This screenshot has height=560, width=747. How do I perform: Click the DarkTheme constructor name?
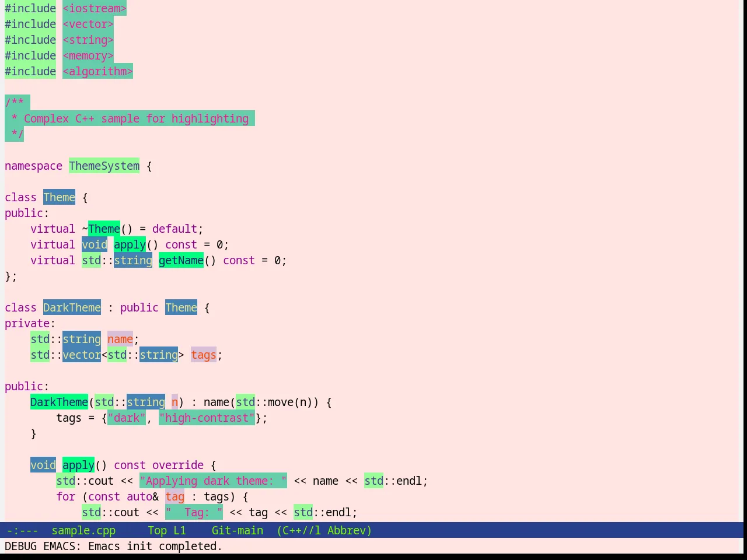point(59,402)
